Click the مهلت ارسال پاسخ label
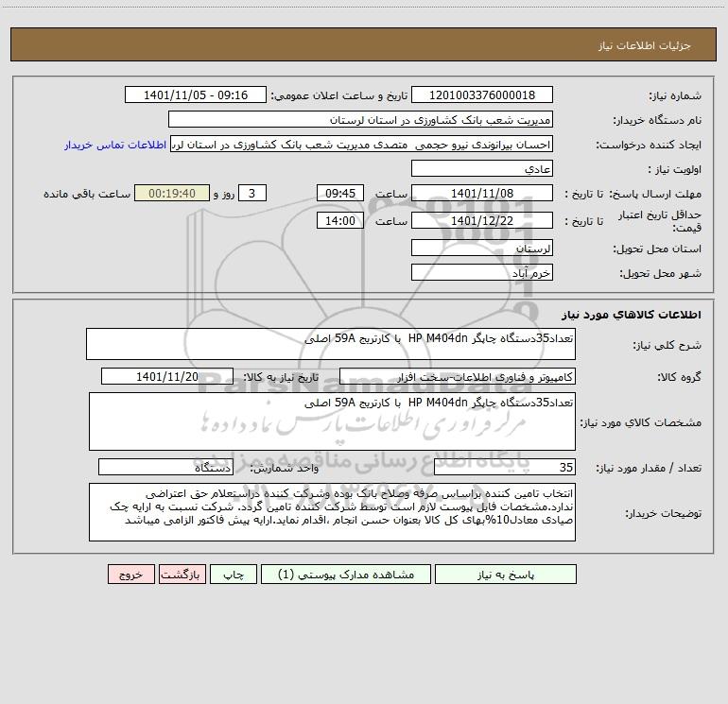Viewport: 728px width, 704px height. [655, 194]
